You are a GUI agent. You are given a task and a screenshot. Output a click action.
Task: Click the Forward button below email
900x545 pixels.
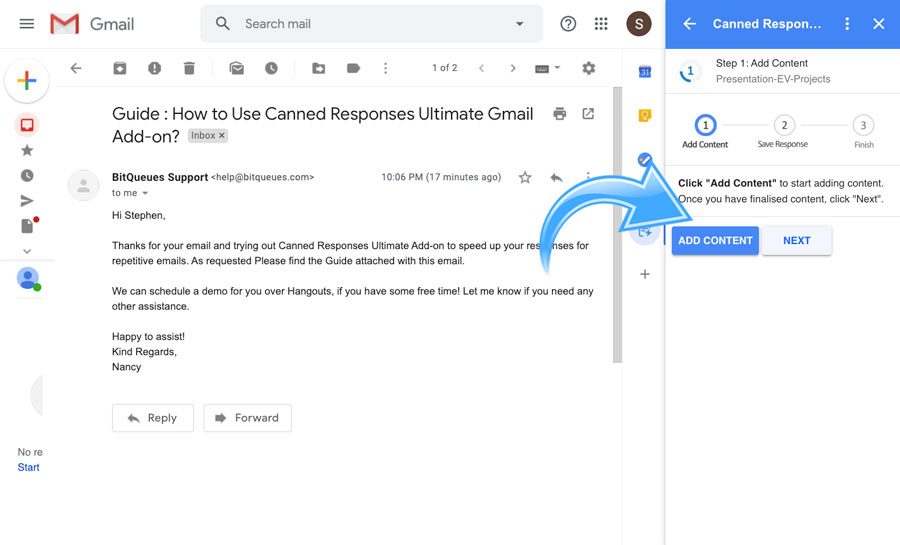[x=247, y=418]
